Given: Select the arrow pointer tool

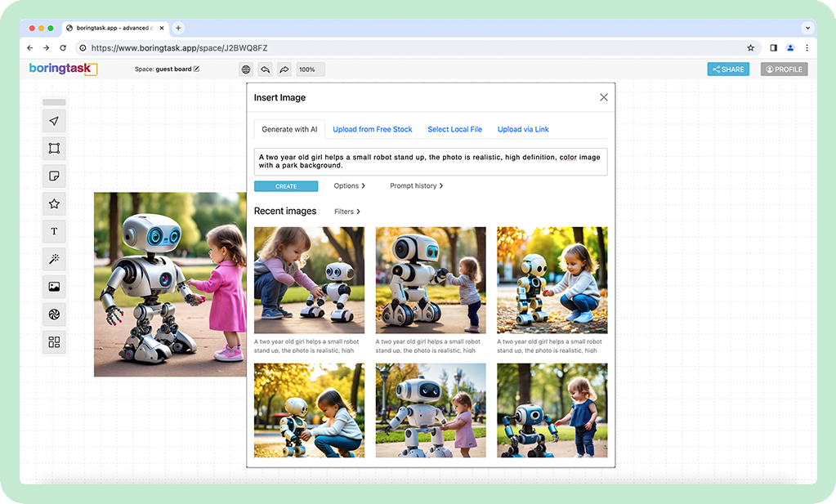Looking at the screenshot, I should tap(54, 121).
